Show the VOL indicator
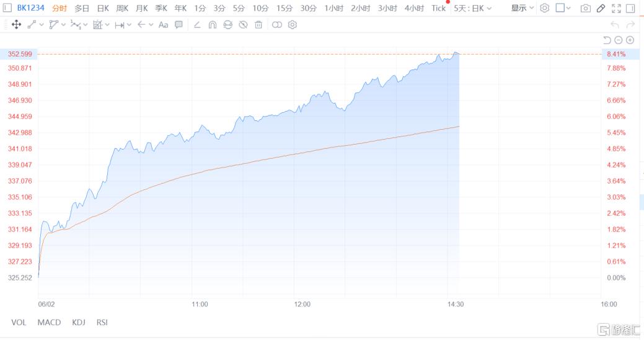Image resolution: width=644 pixels, height=340 pixels. [x=19, y=323]
